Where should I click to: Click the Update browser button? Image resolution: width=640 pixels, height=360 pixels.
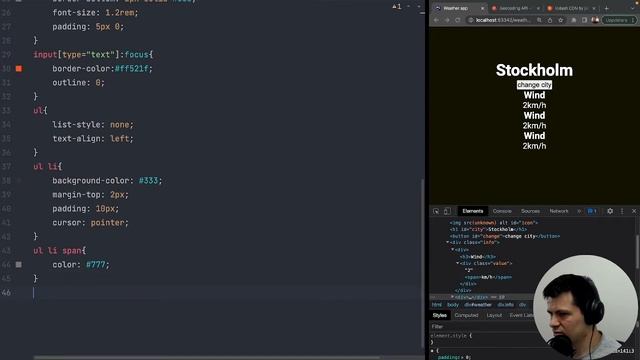[619, 20]
